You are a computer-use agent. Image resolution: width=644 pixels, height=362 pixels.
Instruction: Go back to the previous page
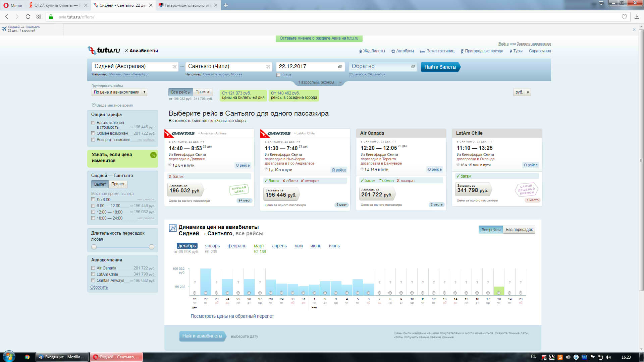(6, 17)
